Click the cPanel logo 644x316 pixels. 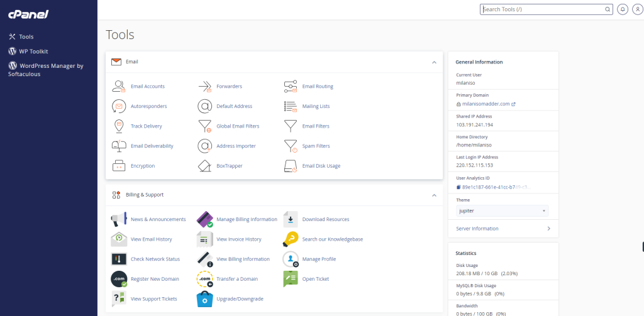pos(28,14)
